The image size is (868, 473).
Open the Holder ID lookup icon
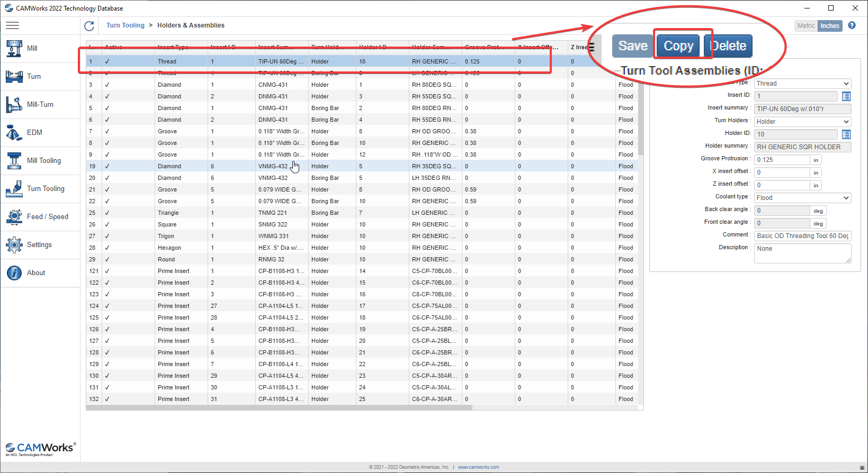(x=846, y=134)
